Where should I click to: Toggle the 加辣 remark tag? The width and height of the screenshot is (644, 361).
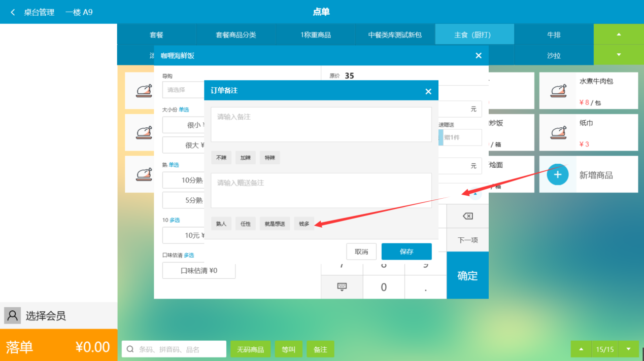246,158
